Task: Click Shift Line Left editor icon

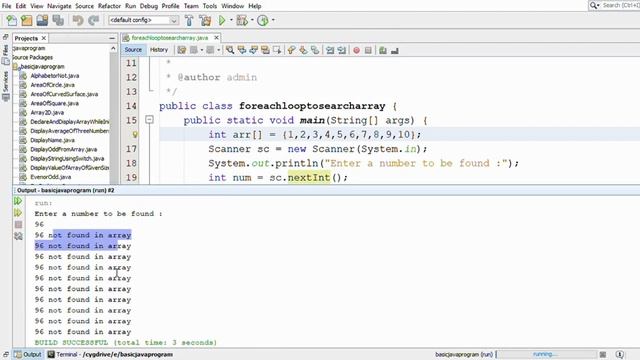Action: point(330,50)
